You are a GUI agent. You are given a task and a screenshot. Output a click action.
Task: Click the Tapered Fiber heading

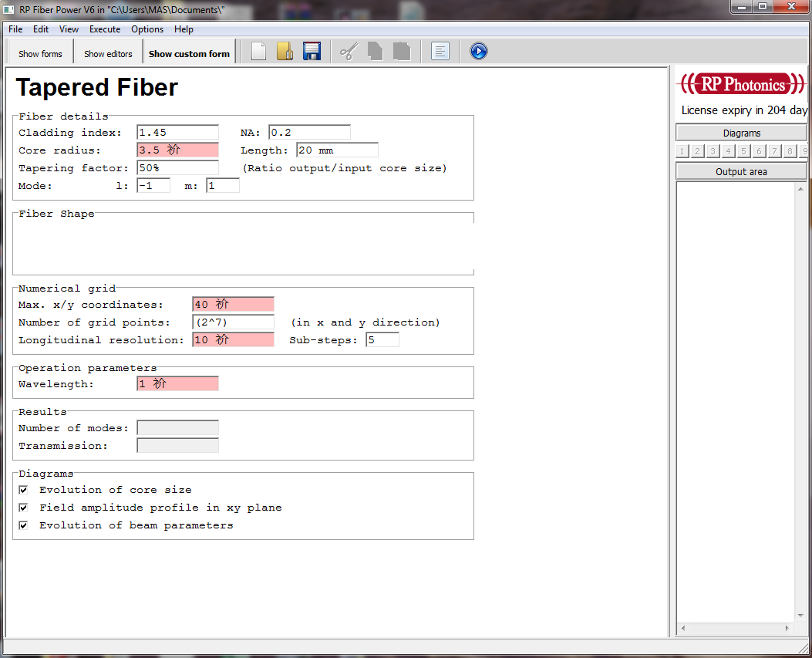[97, 87]
